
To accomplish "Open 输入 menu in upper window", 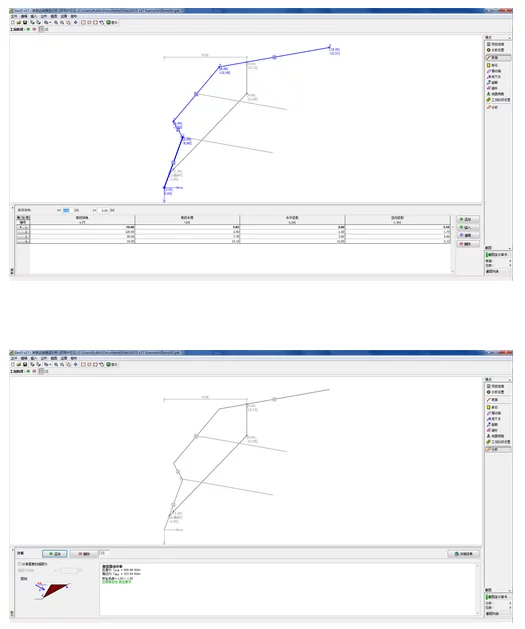I will tap(34, 16).
